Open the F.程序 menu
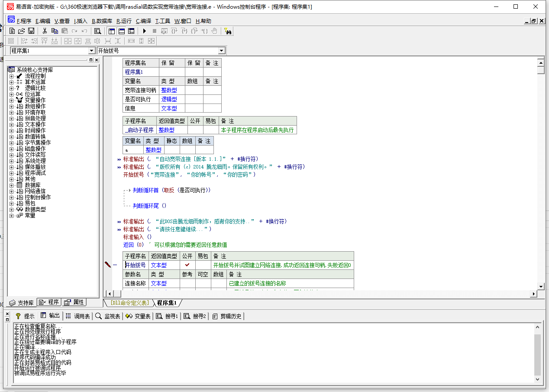 click(x=24, y=21)
